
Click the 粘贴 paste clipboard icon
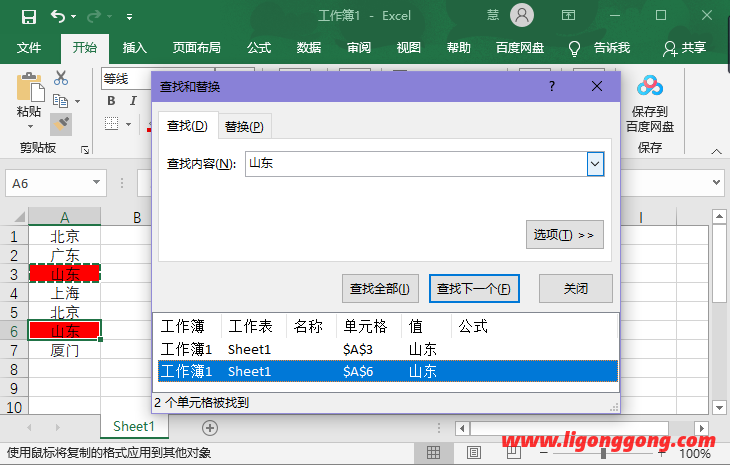(x=30, y=87)
